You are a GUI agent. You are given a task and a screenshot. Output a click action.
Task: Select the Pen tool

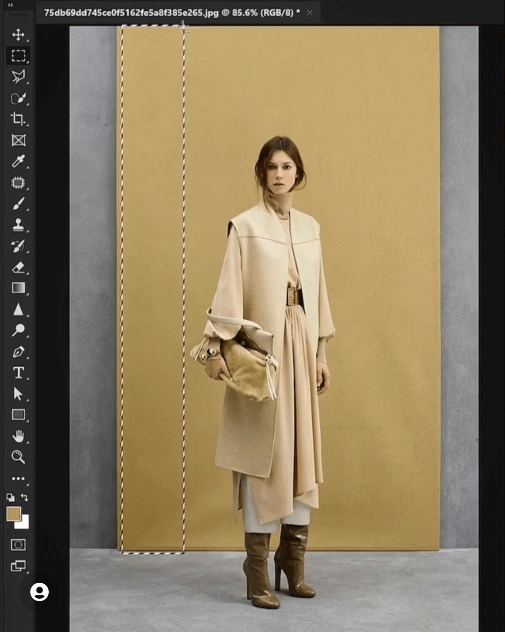(x=18, y=352)
